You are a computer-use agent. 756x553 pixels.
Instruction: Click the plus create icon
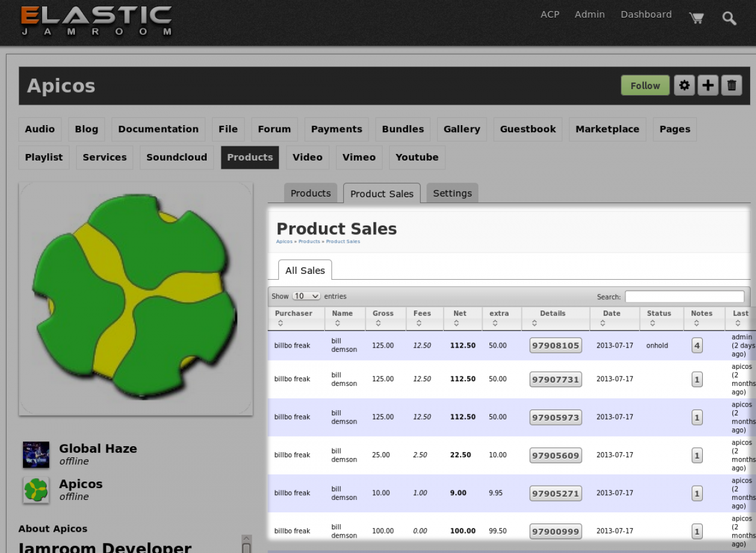click(x=708, y=86)
